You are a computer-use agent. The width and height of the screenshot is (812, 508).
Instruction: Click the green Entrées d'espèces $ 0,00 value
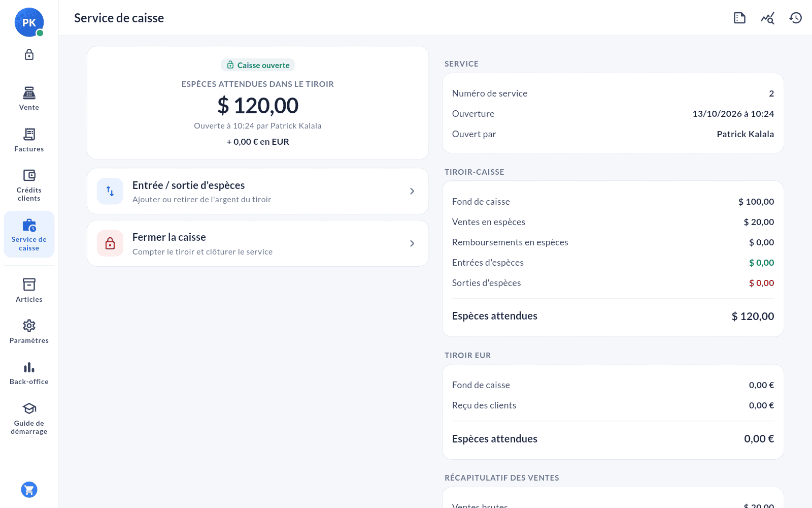(x=761, y=263)
